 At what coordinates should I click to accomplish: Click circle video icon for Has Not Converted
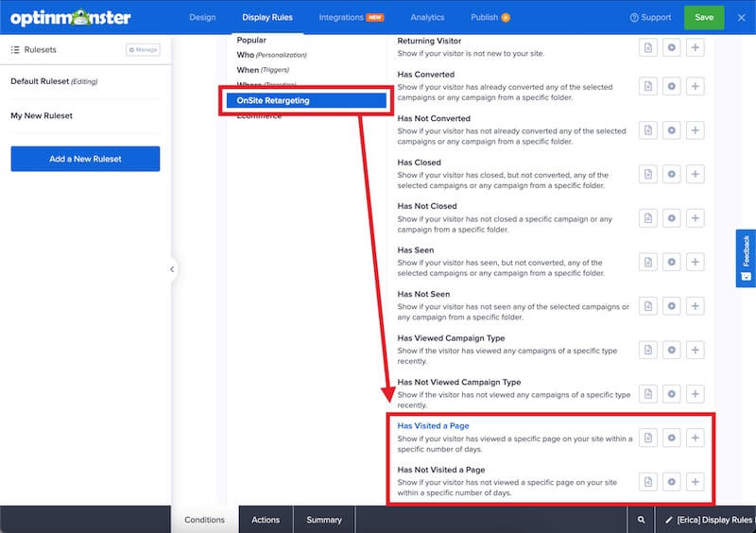(672, 130)
